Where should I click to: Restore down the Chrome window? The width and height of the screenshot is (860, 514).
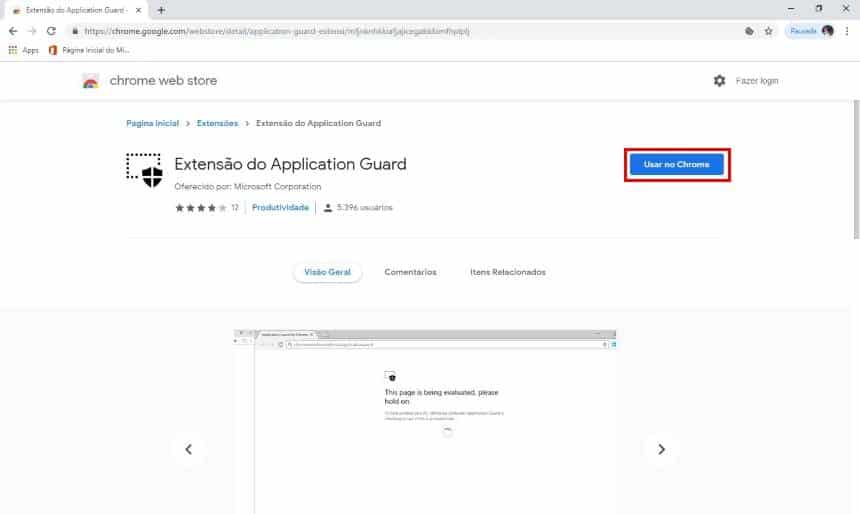[x=819, y=9]
